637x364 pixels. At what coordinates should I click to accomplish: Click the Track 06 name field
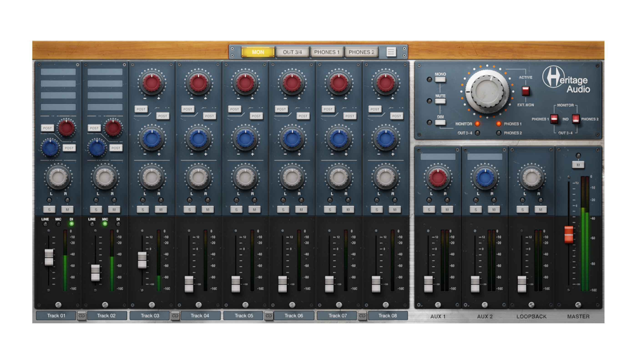(x=294, y=316)
